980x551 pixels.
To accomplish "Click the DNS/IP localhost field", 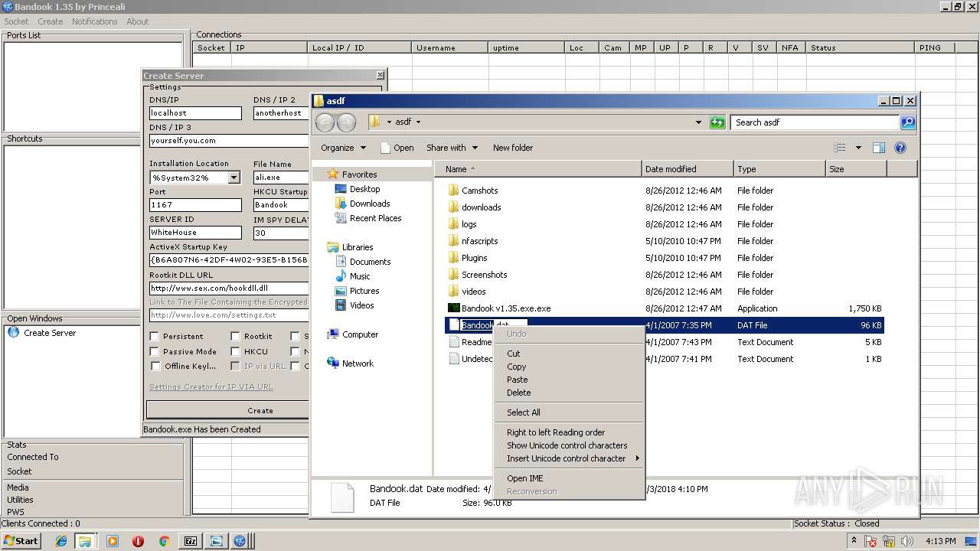I will pyautogui.click(x=195, y=113).
